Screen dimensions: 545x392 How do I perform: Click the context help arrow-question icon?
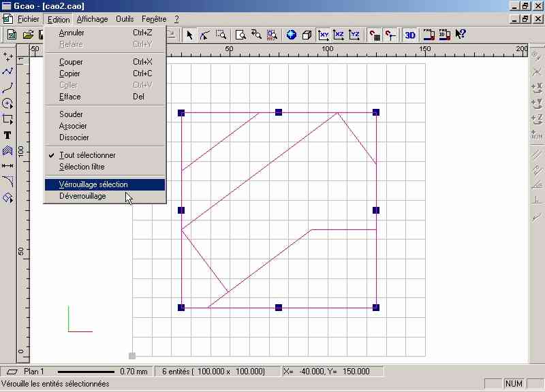coord(461,34)
